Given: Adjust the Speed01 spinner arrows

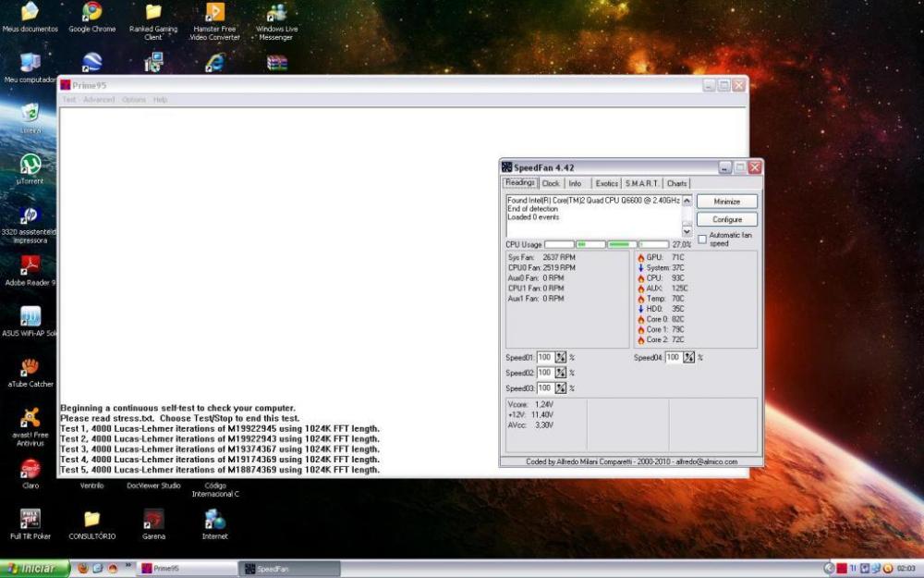Looking at the screenshot, I should [560, 357].
